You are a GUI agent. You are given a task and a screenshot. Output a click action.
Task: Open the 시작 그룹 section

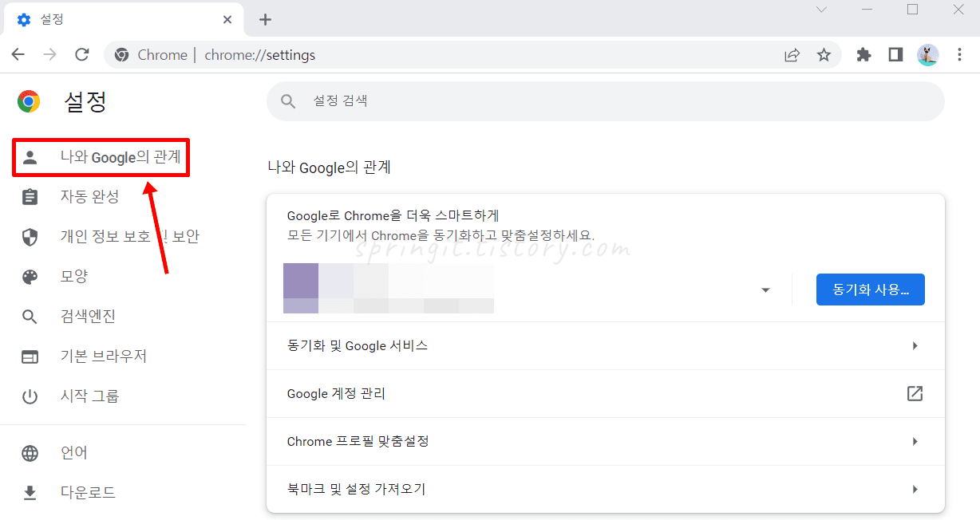click(x=90, y=396)
